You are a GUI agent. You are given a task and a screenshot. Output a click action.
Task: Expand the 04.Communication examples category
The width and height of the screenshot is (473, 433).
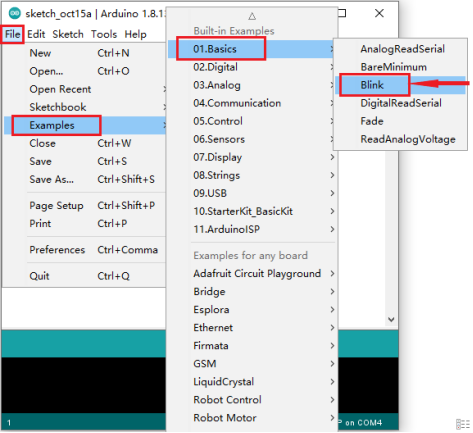(252, 103)
